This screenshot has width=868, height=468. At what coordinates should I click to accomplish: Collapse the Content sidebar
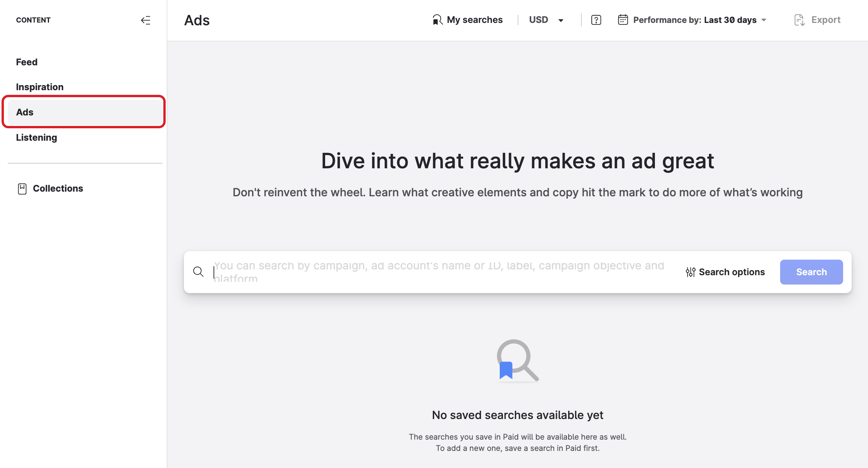click(x=146, y=20)
